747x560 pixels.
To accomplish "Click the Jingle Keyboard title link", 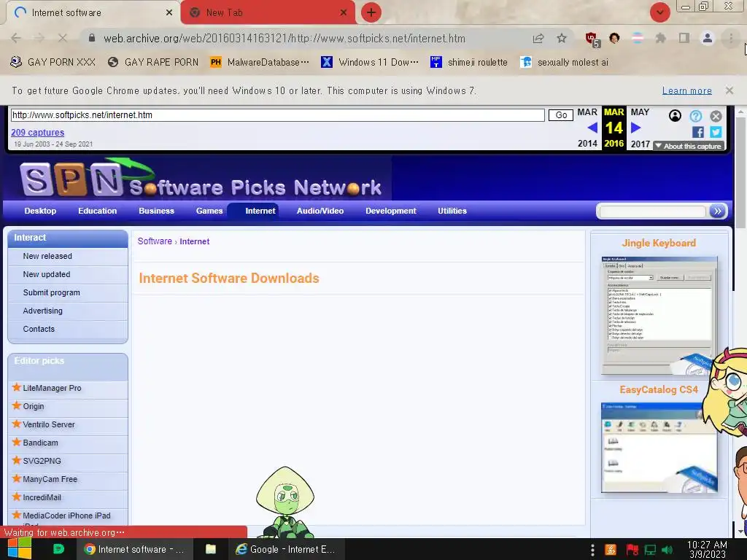I will click(659, 243).
